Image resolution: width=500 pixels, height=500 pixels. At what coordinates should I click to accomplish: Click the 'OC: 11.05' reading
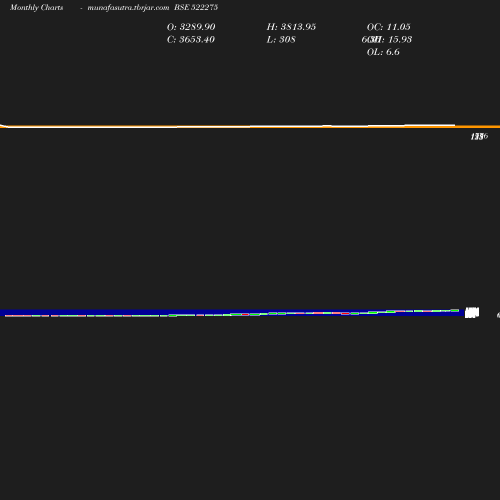pos(389,27)
